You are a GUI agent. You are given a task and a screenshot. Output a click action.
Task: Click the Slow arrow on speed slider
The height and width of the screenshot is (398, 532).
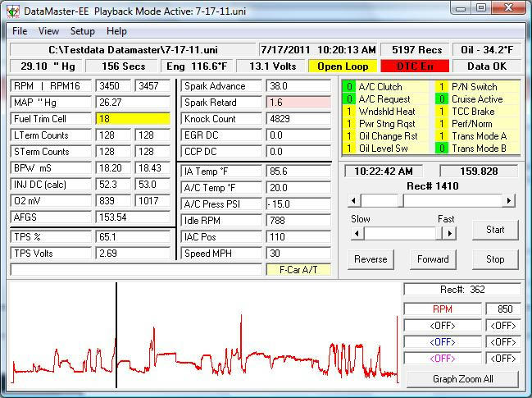click(x=357, y=233)
